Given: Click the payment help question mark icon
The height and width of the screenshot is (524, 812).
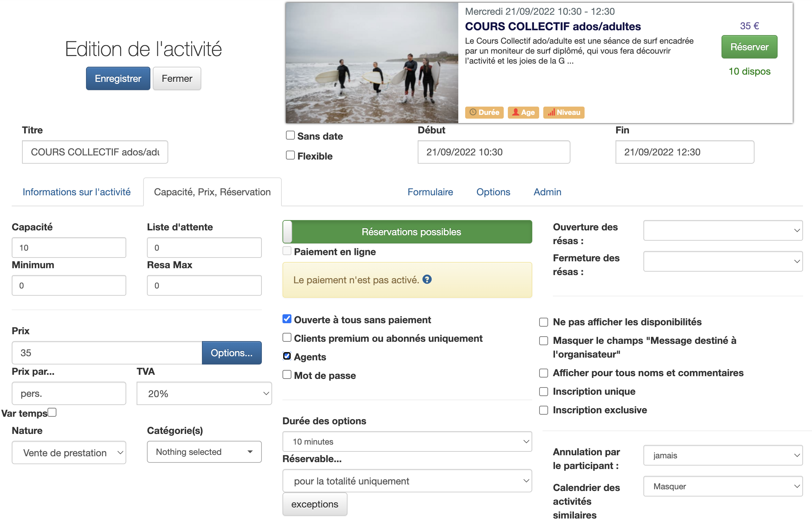Looking at the screenshot, I should click(427, 280).
